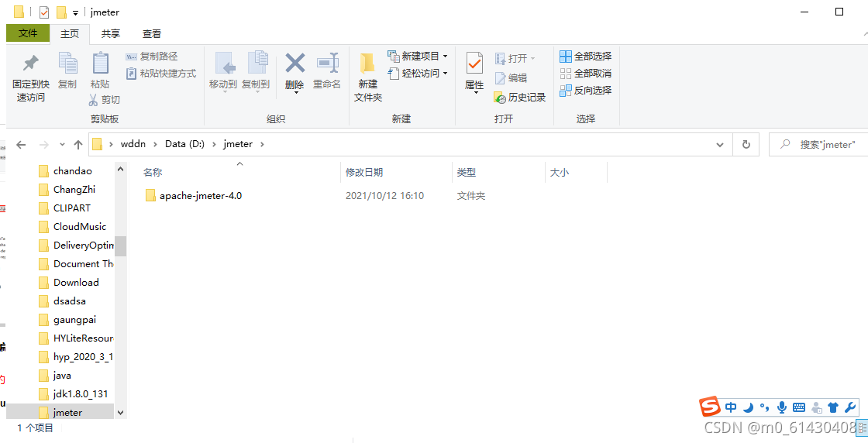Screen dimensions: 868x443
Task: Click the Sogou microphone voice input icon
Action: pos(782,407)
